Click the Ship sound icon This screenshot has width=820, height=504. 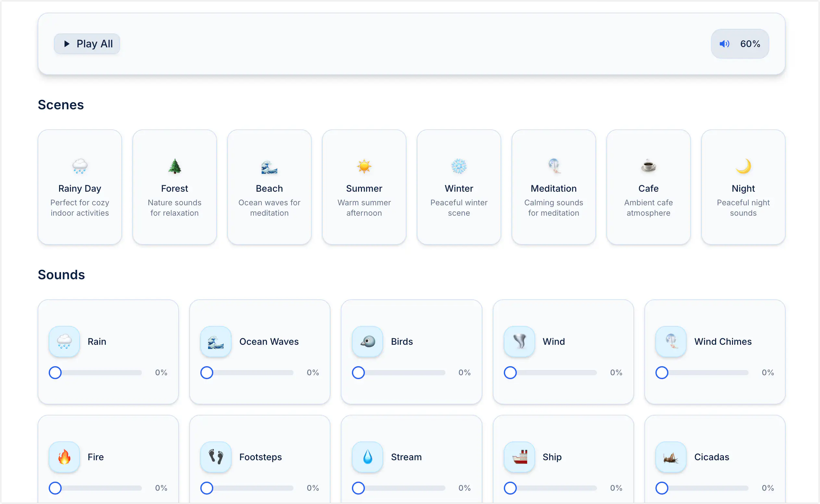click(x=519, y=457)
